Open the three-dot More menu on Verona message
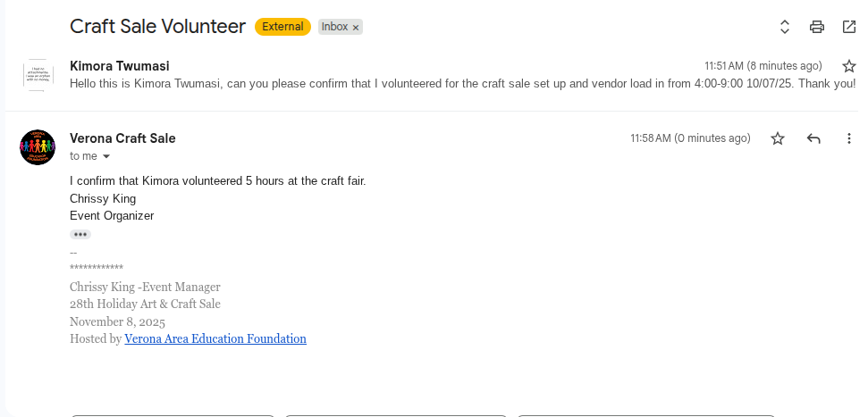This screenshot has width=868, height=417. 849,138
